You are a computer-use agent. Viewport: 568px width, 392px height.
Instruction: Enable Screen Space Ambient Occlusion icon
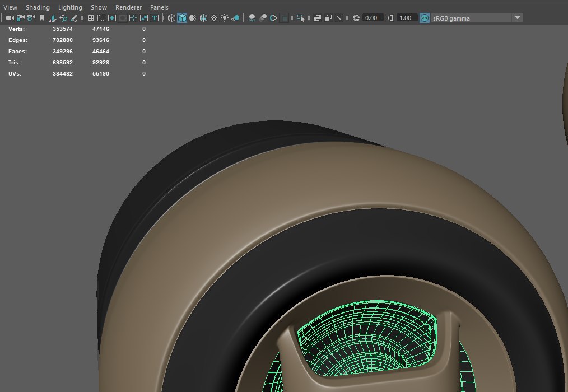point(252,18)
